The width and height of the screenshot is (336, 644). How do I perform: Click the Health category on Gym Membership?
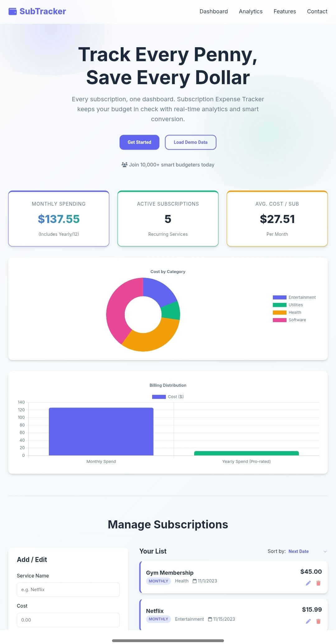coord(182,581)
